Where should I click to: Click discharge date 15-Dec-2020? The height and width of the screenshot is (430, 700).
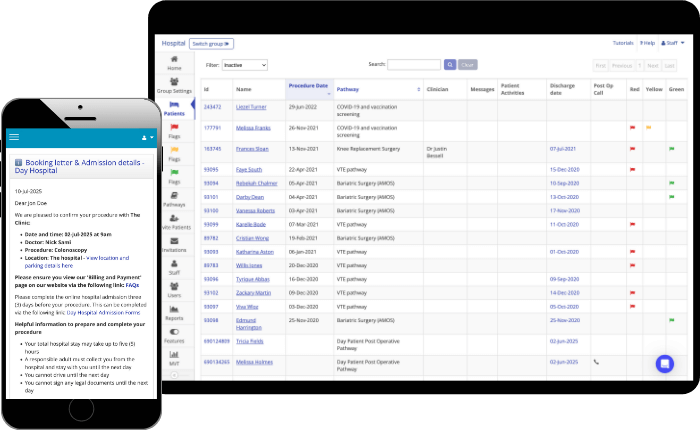tap(564, 170)
